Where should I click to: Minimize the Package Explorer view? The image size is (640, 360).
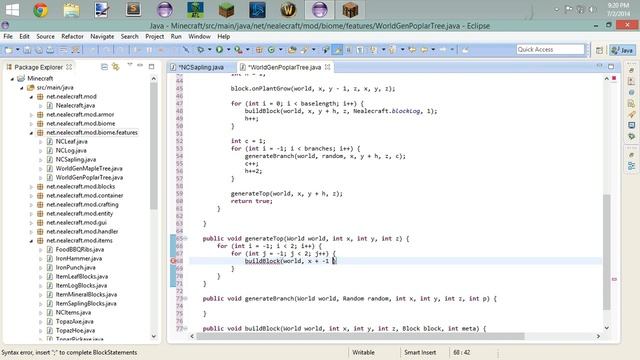coord(140,66)
